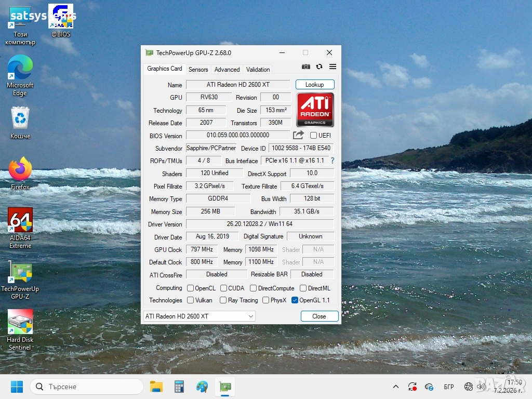Click the BIOS export share icon
Viewport: 532px width, 399px height.
pos(298,135)
